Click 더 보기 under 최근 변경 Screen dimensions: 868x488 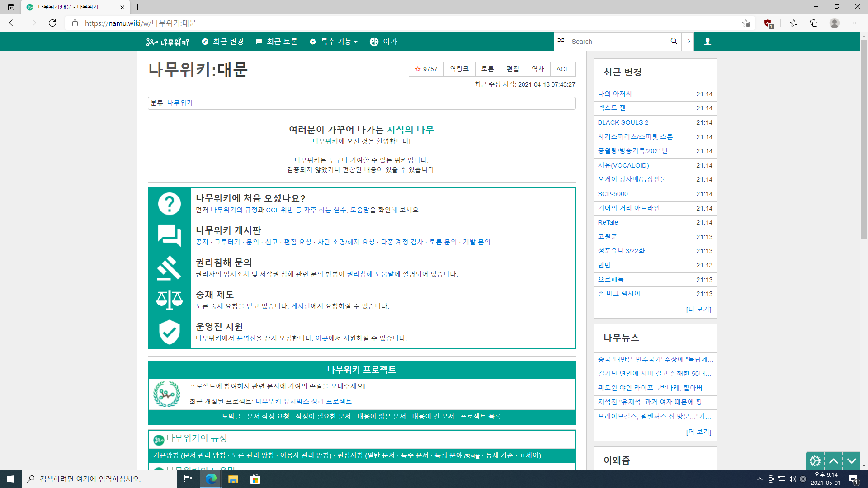pos(698,310)
